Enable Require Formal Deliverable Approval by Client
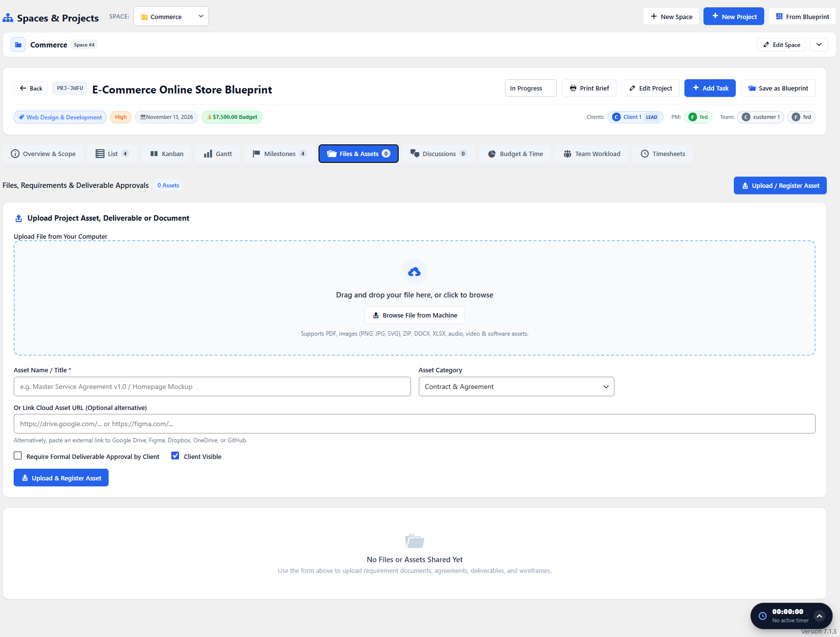The image size is (840, 637). (18, 455)
